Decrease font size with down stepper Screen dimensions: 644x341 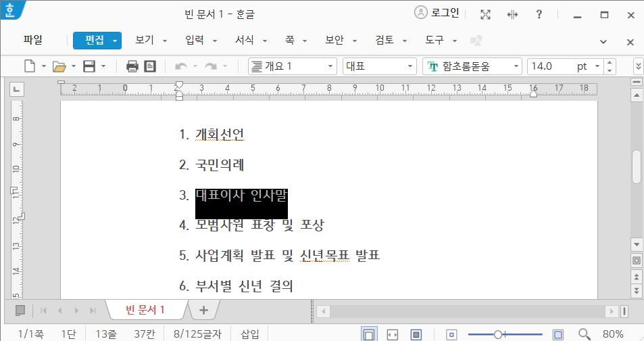[x=610, y=70]
